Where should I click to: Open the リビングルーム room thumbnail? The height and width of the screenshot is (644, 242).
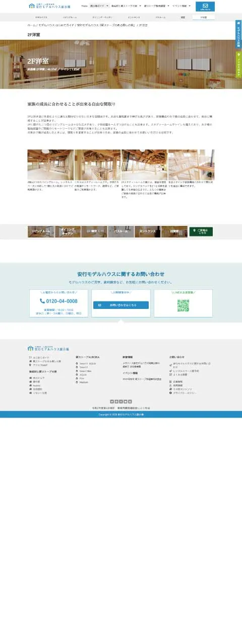[41, 231]
